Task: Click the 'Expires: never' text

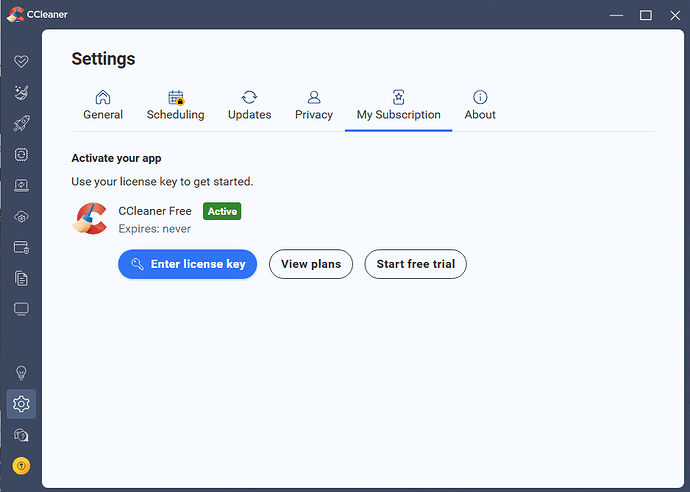Action: coord(154,229)
